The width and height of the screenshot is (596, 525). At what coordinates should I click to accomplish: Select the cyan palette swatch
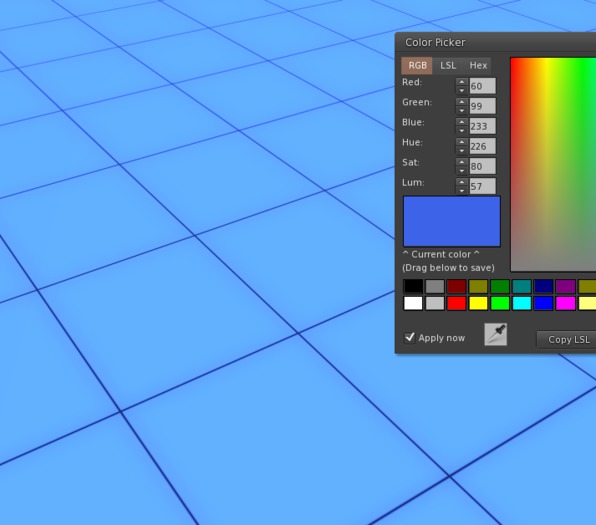(522, 303)
